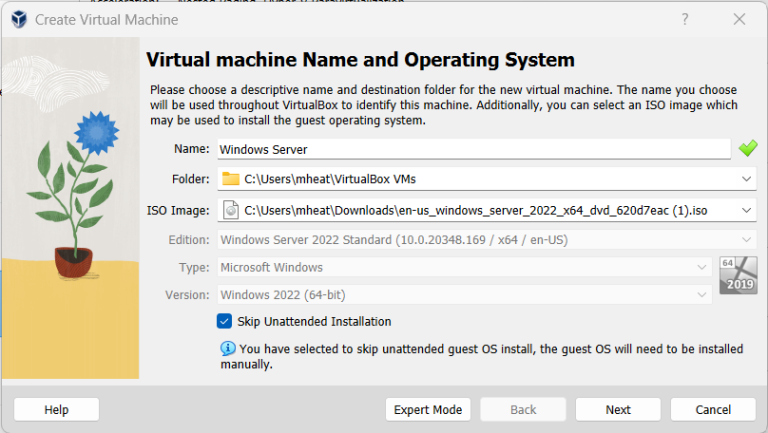Click the VirtualBox cube logo icon
Screen dimensions: 768x433
coord(19,20)
